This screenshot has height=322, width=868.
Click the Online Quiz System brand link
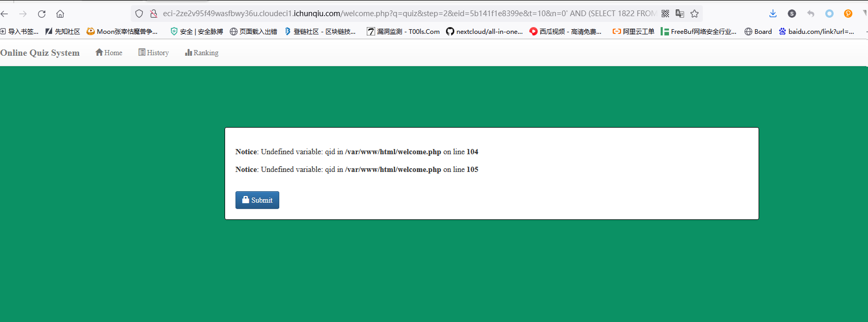(40, 53)
